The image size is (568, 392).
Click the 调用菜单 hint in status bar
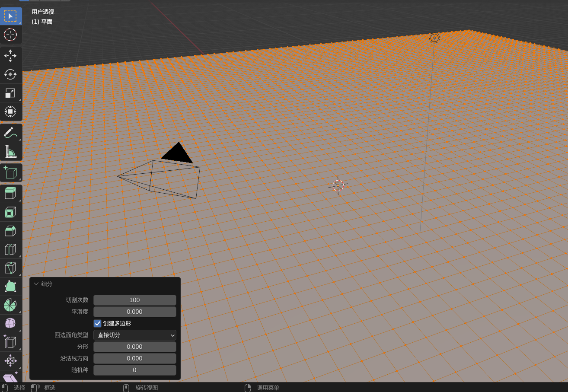point(268,388)
